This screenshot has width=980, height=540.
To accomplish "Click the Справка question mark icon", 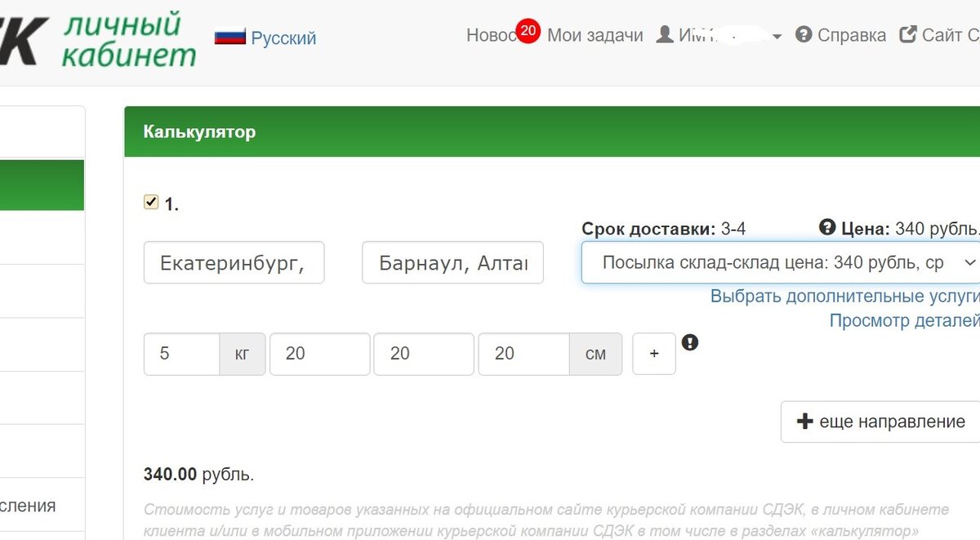I will (804, 35).
